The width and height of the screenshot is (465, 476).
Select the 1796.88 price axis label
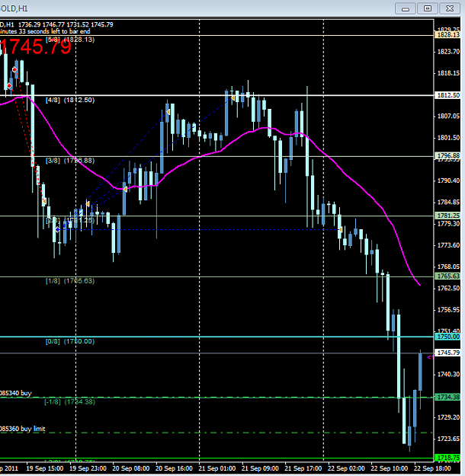448,155
